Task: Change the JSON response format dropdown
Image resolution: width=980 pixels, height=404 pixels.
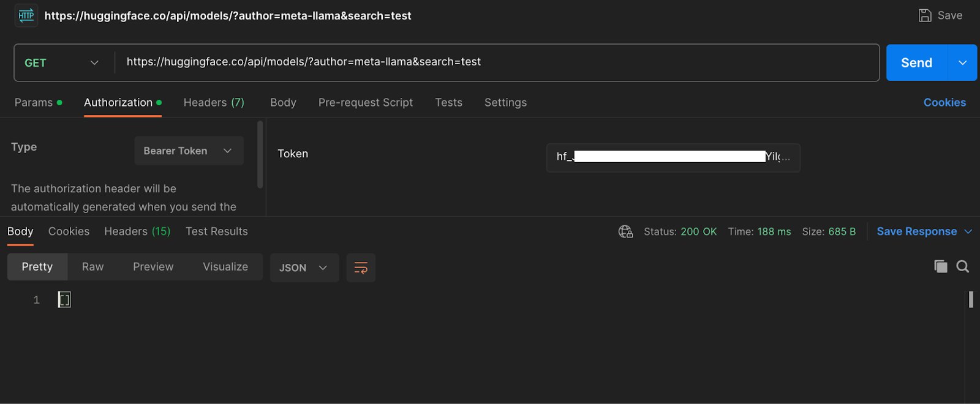Action: pos(304,267)
